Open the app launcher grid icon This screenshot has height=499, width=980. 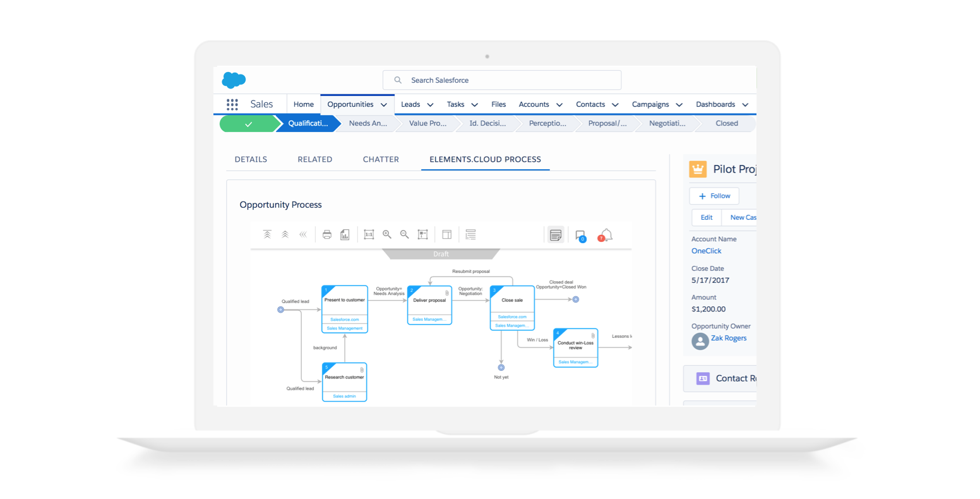(232, 104)
